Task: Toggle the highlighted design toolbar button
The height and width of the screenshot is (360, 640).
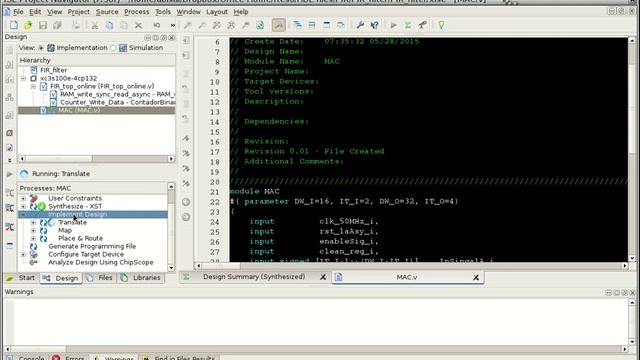Action: [278, 25]
